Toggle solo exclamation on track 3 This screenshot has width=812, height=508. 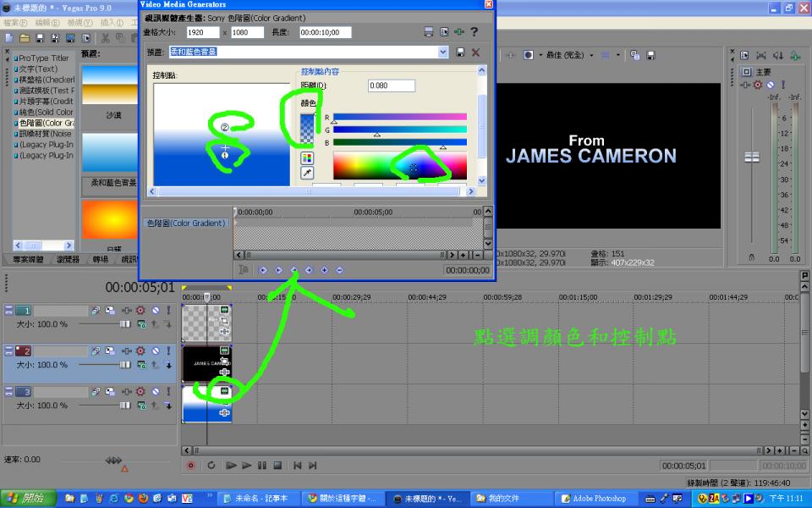click(168, 391)
